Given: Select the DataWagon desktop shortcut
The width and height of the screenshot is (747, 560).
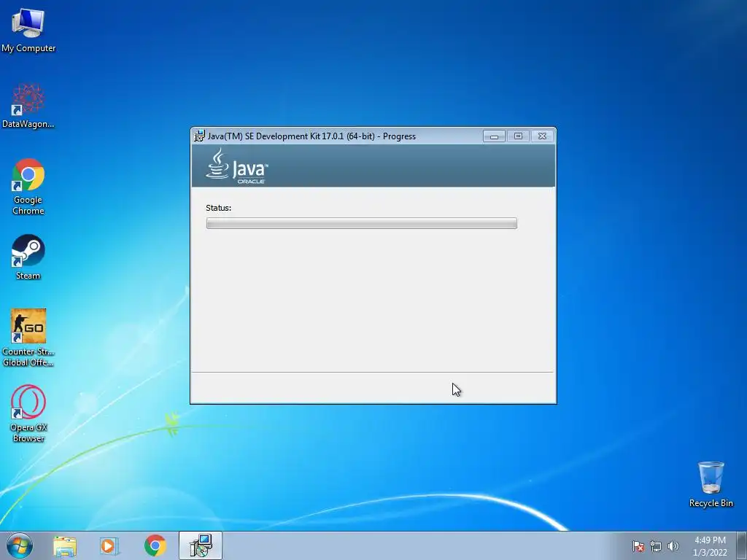Looking at the screenshot, I should pyautogui.click(x=28, y=106).
